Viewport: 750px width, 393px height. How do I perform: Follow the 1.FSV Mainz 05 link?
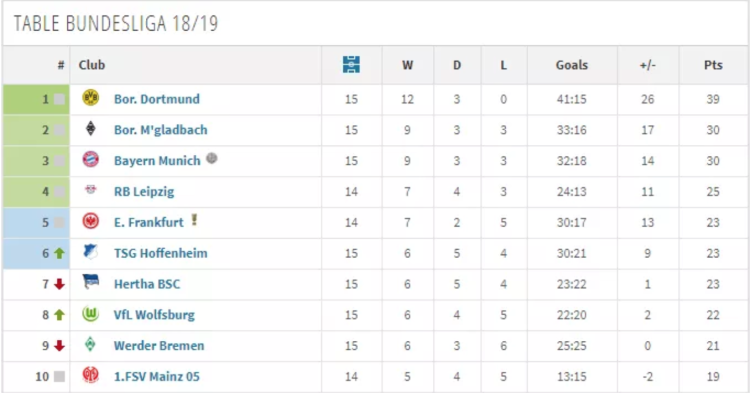click(x=156, y=376)
